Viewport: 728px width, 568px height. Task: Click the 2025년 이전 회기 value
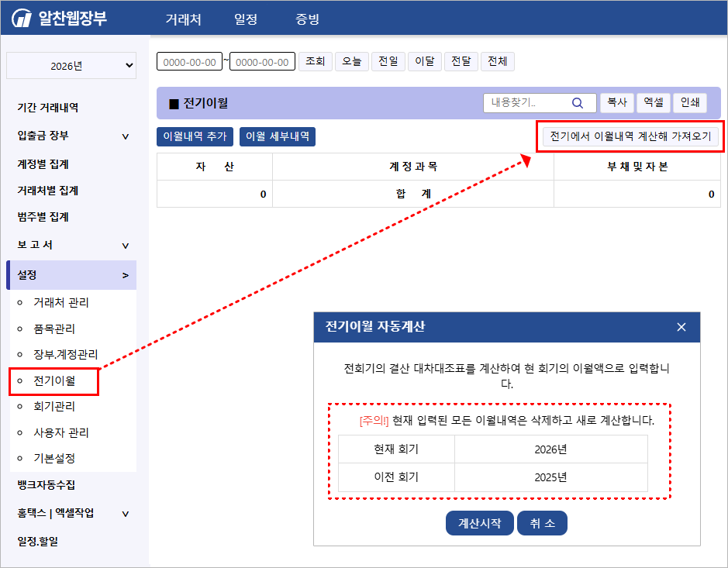pyautogui.click(x=550, y=477)
